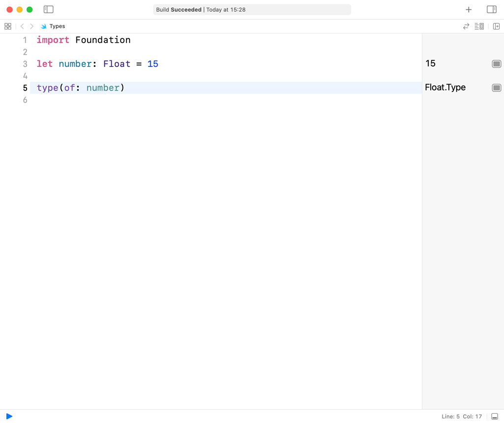
Task: Select the Types tab
Action: [53, 26]
